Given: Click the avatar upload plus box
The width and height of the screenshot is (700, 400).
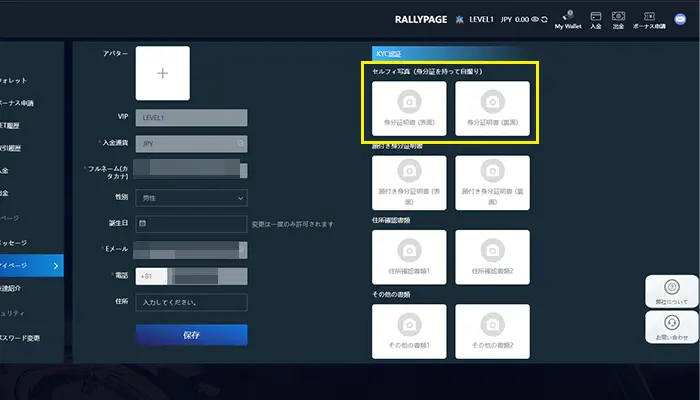Looking at the screenshot, I should (163, 73).
